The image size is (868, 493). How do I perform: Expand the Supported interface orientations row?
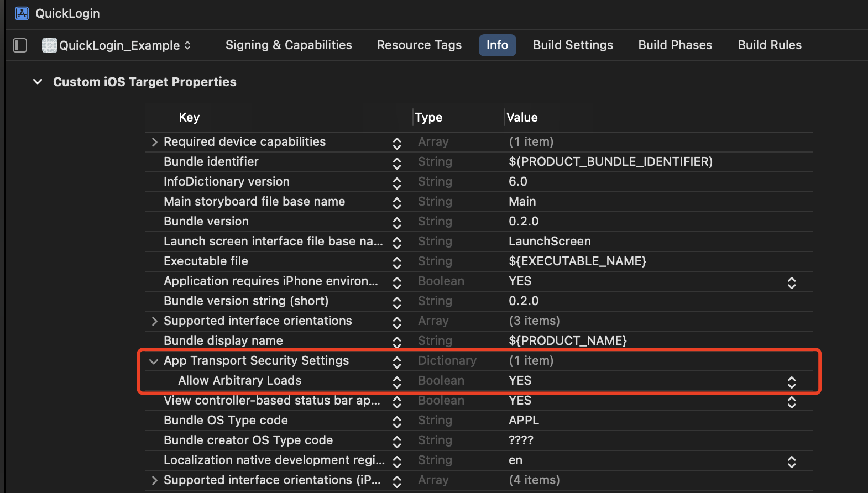154,321
